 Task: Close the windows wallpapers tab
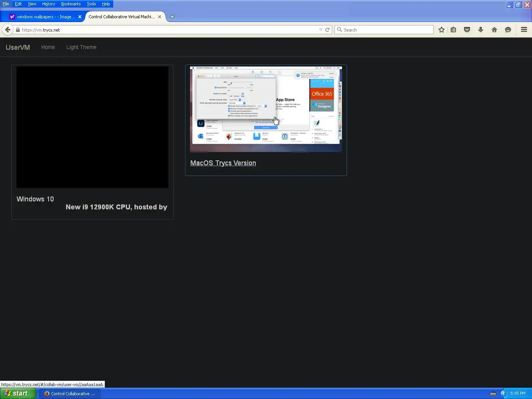tap(80, 17)
